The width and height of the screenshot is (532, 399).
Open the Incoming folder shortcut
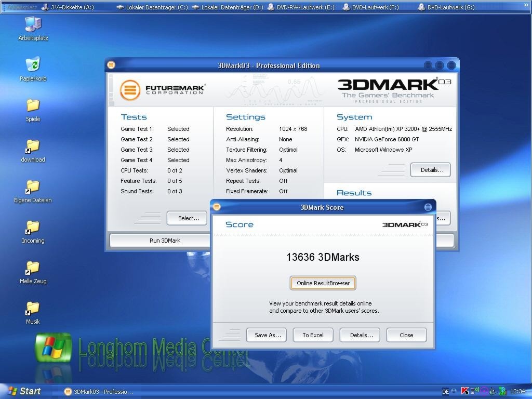click(33, 232)
